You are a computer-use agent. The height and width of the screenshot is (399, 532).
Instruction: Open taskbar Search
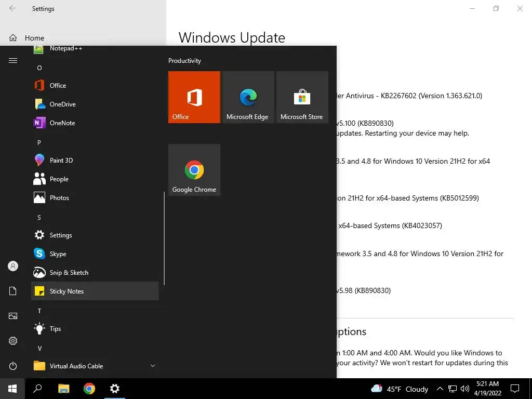pos(37,389)
